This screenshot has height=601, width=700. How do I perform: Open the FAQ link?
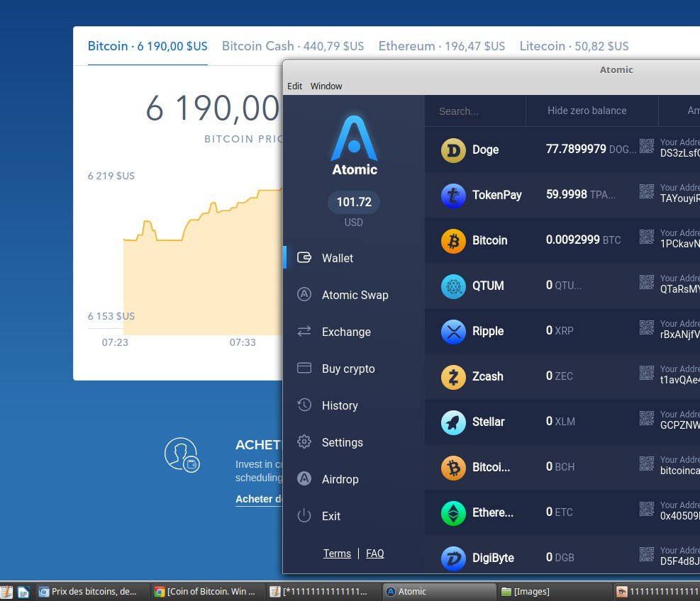click(x=374, y=554)
